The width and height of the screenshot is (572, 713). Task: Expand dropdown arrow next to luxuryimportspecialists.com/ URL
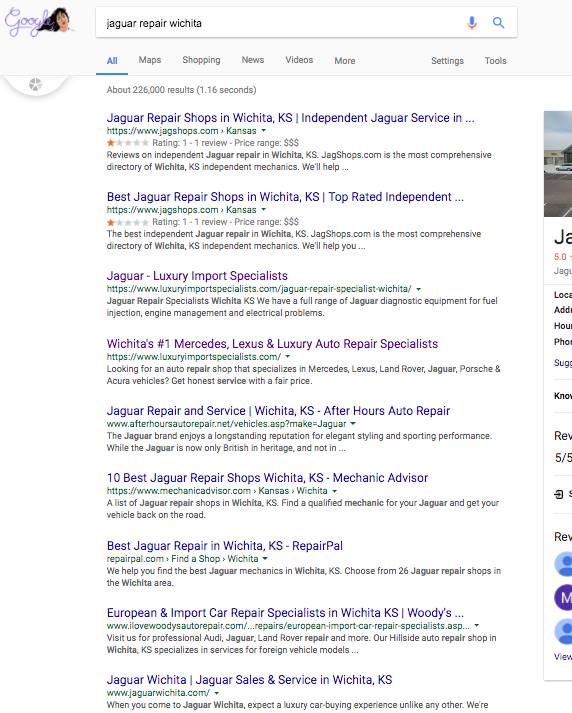(287, 357)
